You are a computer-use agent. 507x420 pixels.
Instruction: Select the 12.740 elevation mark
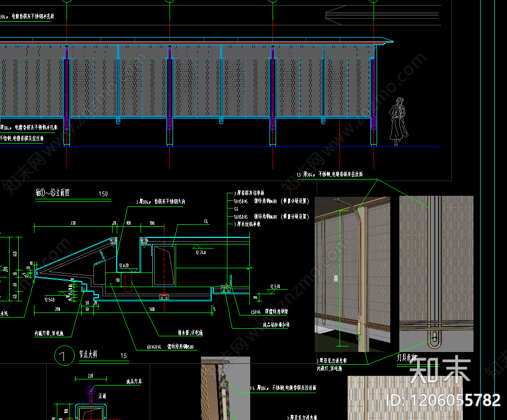pos(200,252)
